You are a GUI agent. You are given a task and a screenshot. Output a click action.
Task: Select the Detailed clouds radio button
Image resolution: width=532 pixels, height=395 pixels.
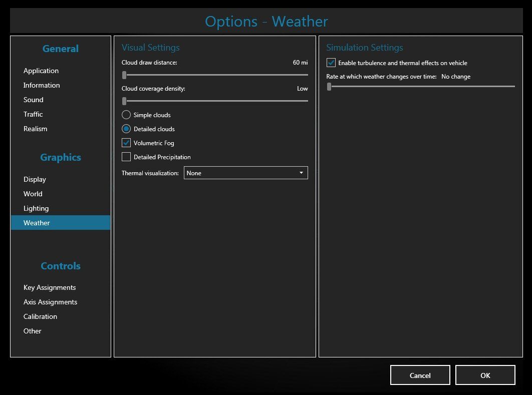(x=126, y=129)
